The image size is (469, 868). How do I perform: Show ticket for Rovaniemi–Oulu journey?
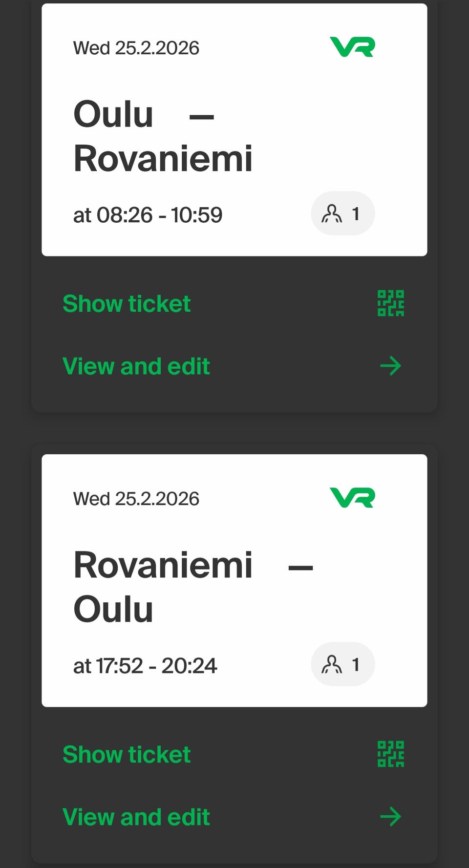127,755
